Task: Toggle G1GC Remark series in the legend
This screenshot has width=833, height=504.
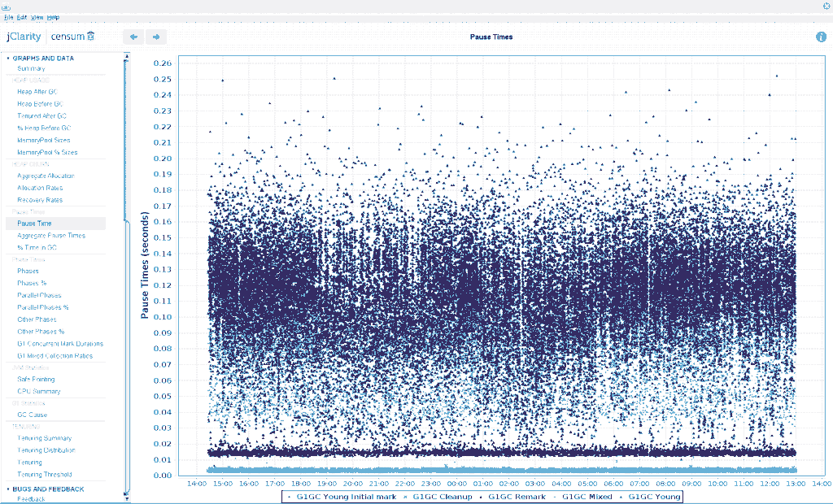Action: point(512,497)
